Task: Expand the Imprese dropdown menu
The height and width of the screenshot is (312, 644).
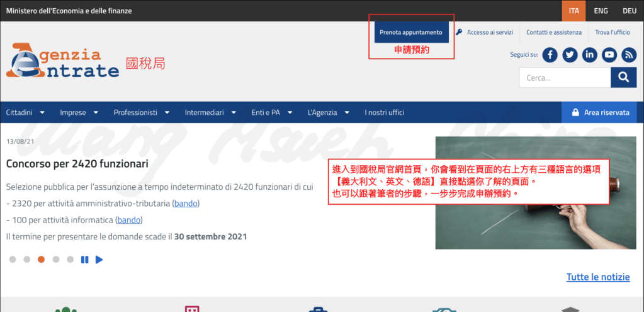Action: [x=79, y=113]
